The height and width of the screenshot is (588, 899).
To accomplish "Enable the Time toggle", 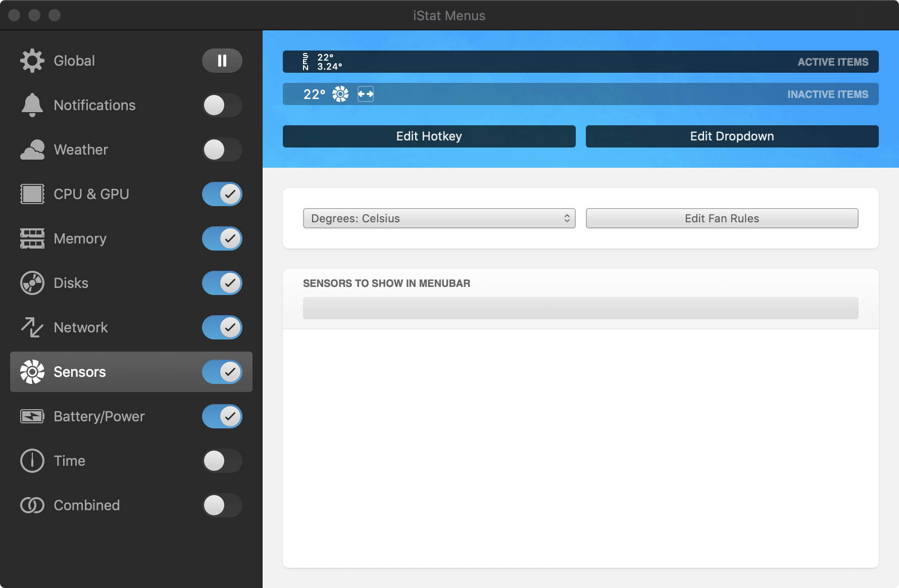I will tap(222, 461).
